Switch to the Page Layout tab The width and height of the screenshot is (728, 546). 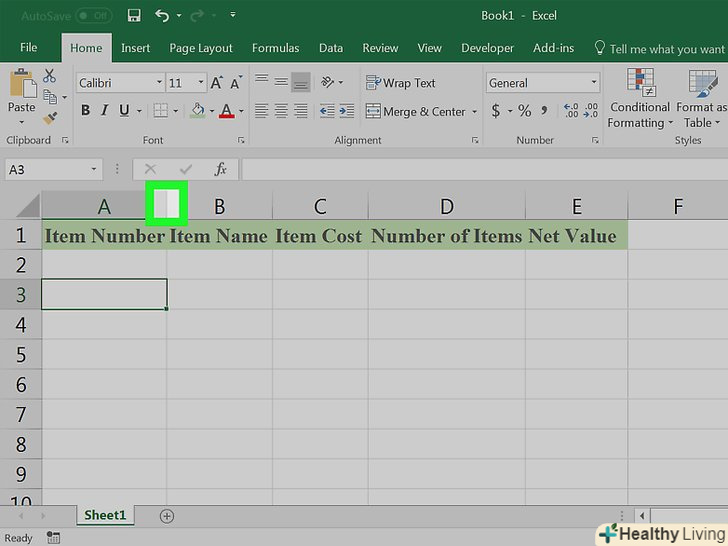tap(201, 48)
